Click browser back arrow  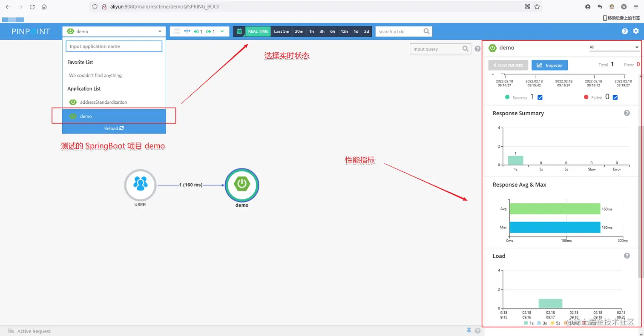[x=8, y=7]
